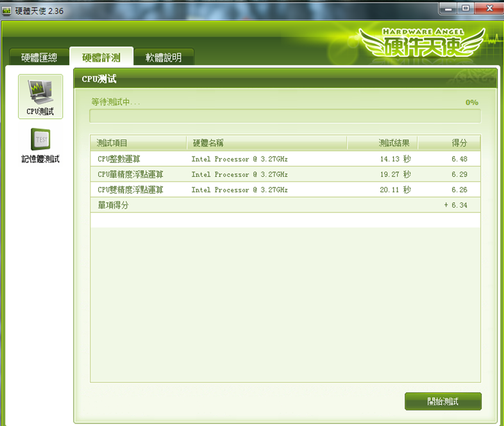This screenshot has height=426, width=504.
Task: Select the CPU單精度浮點運算 row label
Action: point(131,175)
